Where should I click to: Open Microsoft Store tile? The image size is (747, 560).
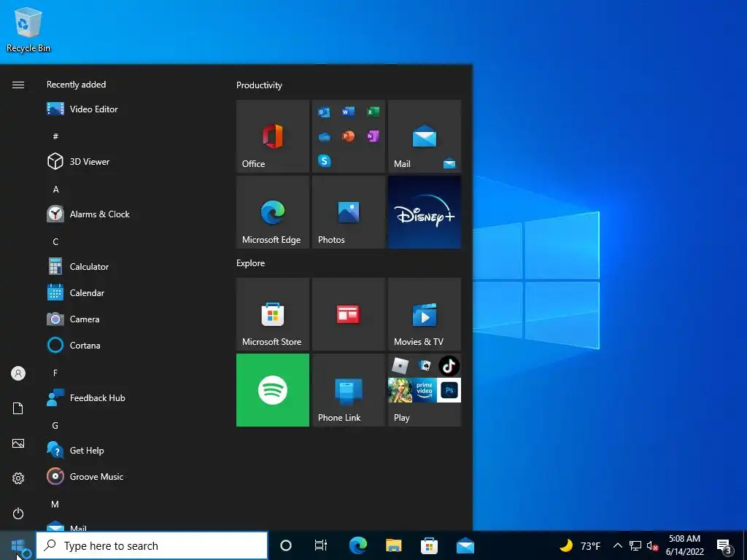(x=273, y=314)
